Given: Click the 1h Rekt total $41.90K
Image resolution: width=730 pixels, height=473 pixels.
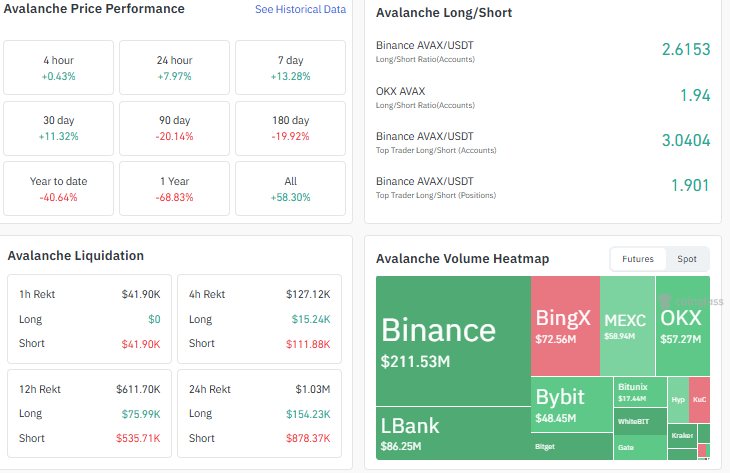Looking at the screenshot, I should (141, 294).
